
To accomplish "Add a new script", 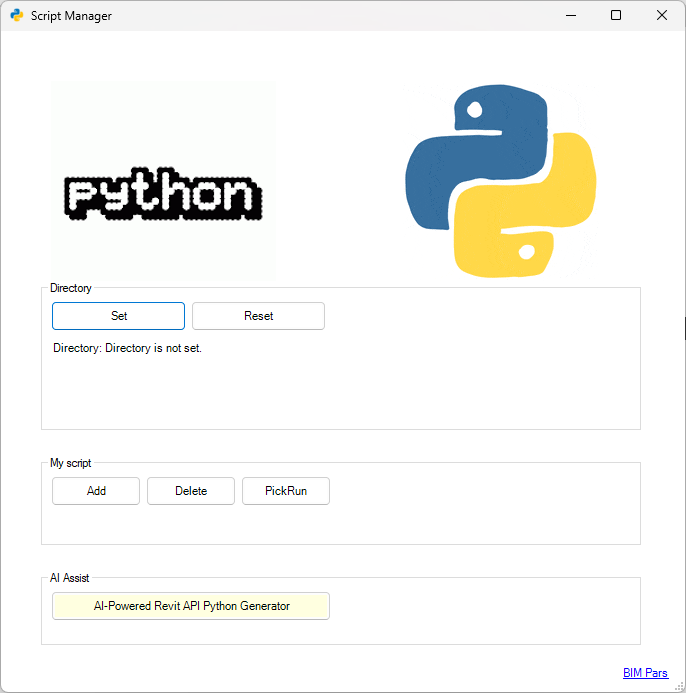I will pos(96,491).
